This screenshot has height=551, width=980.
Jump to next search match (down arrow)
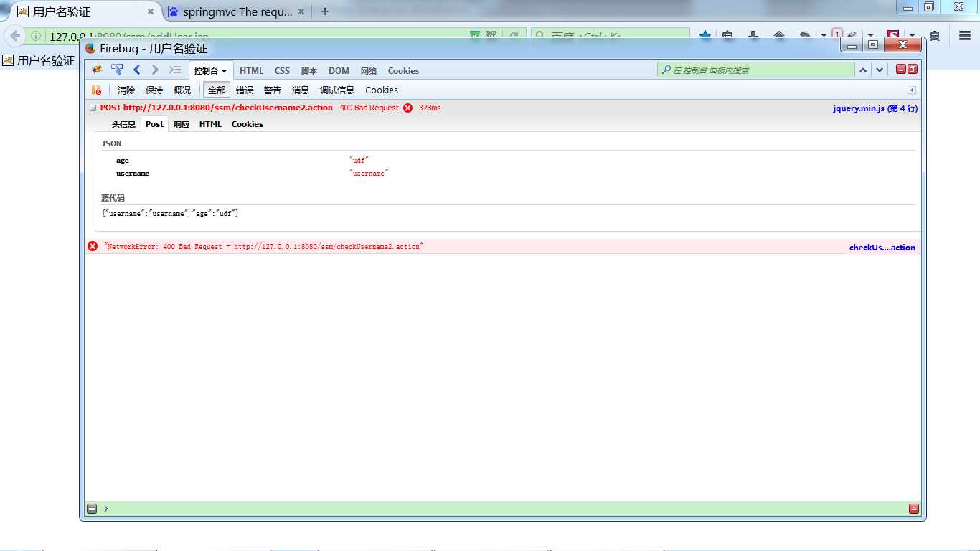[880, 70]
